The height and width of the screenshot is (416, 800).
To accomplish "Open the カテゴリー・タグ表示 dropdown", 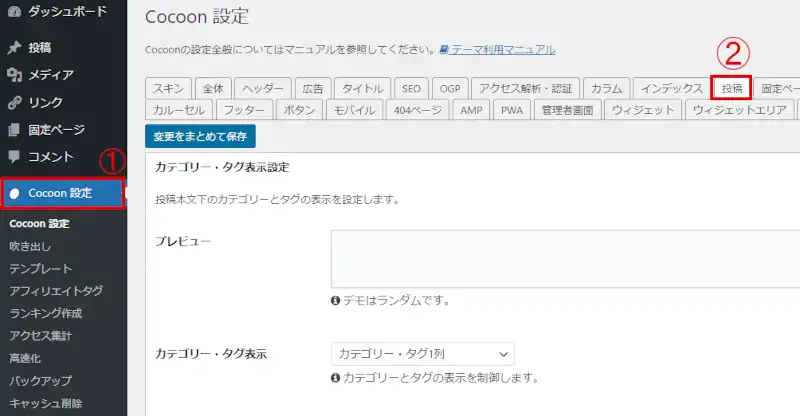I will (x=422, y=354).
